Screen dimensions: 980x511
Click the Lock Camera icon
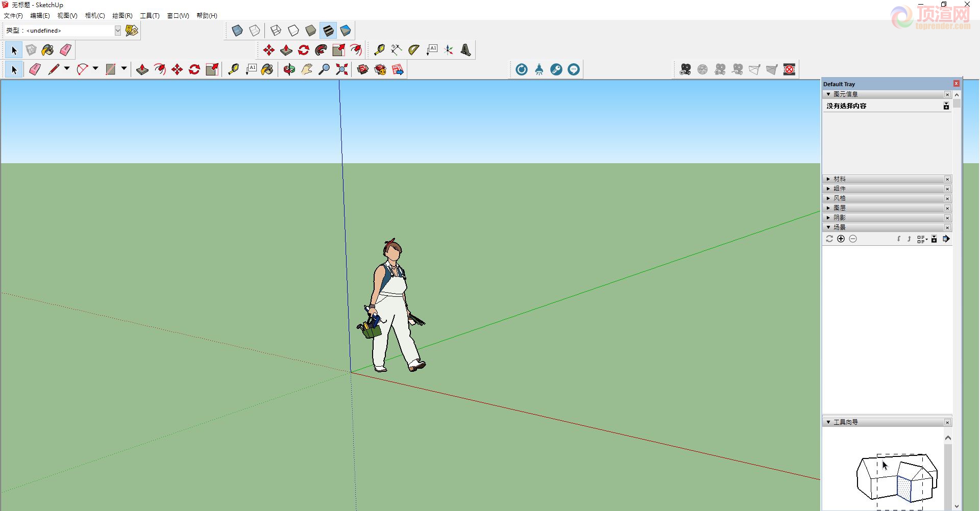pyautogui.click(x=720, y=69)
